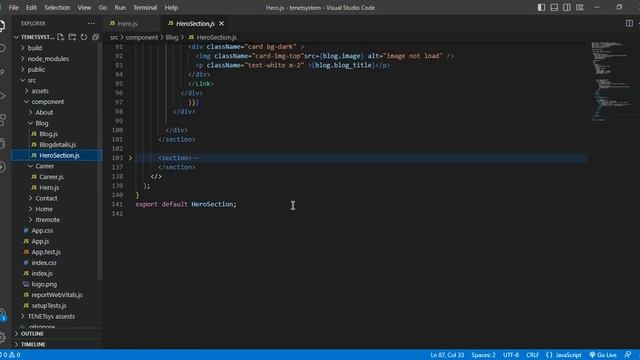Expand the assets folder
The width and height of the screenshot is (640, 360).
40,91
